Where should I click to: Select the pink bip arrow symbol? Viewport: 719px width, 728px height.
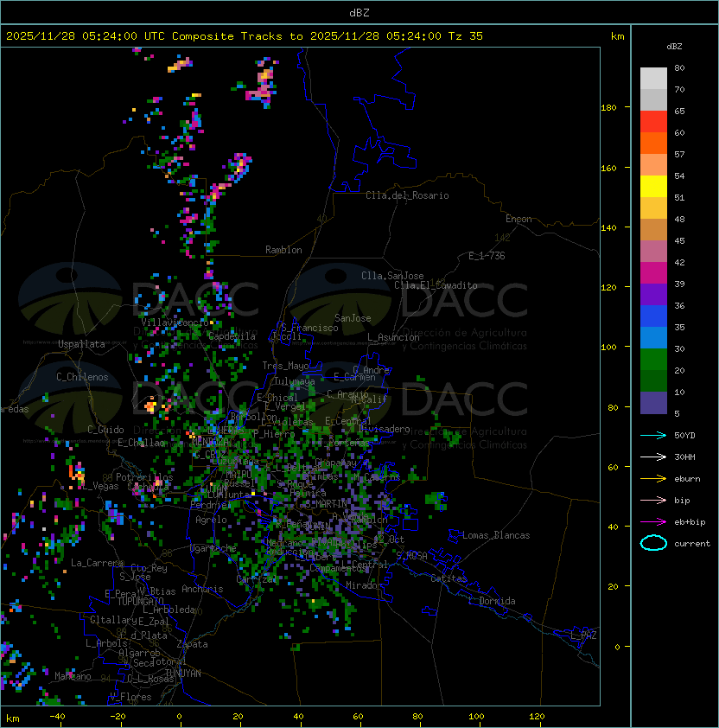pyautogui.click(x=653, y=500)
